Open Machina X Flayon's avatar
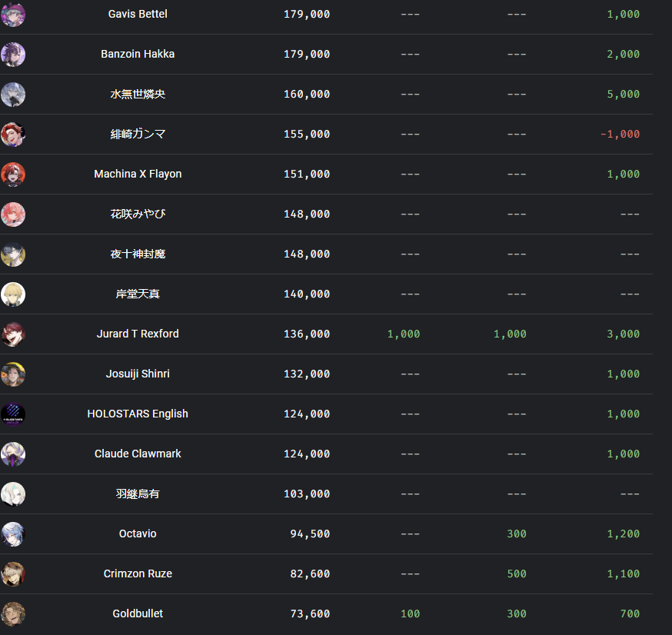Screen dimensions: 672x635 click(13, 175)
